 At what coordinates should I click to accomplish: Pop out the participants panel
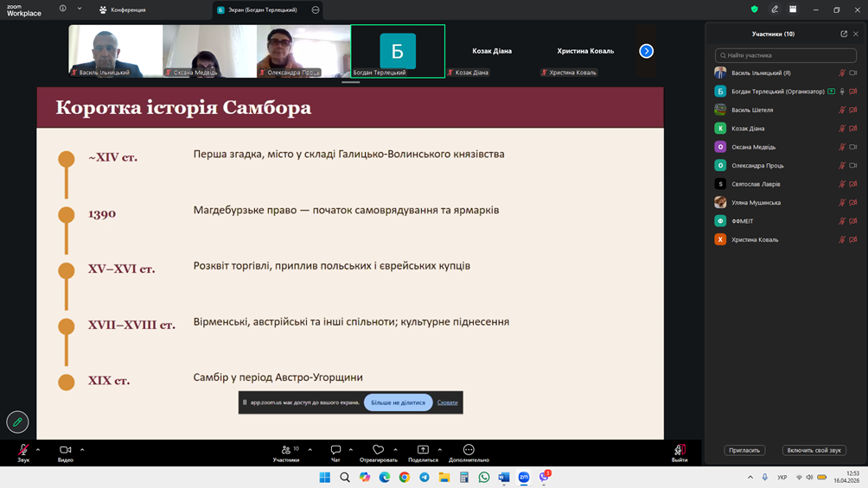[844, 34]
